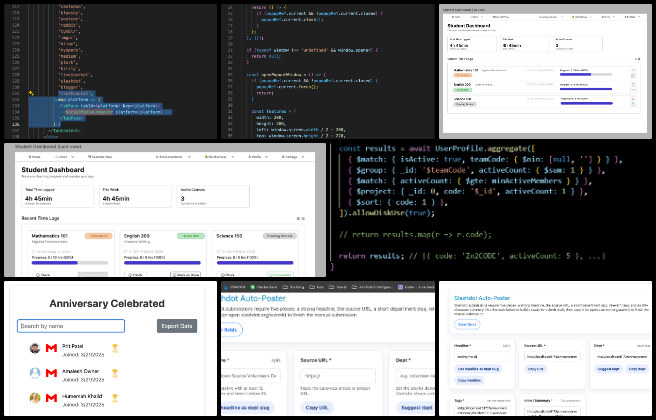Image resolution: width=656 pixels, height=420 pixels.
Task: Click trophy icon next to Humemah Khalid
Action: [x=115, y=397]
